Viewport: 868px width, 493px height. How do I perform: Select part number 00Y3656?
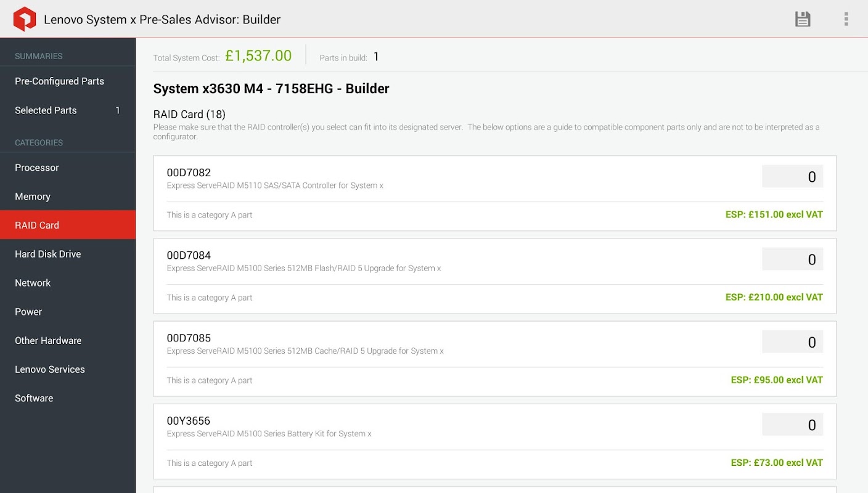pos(189,421)
